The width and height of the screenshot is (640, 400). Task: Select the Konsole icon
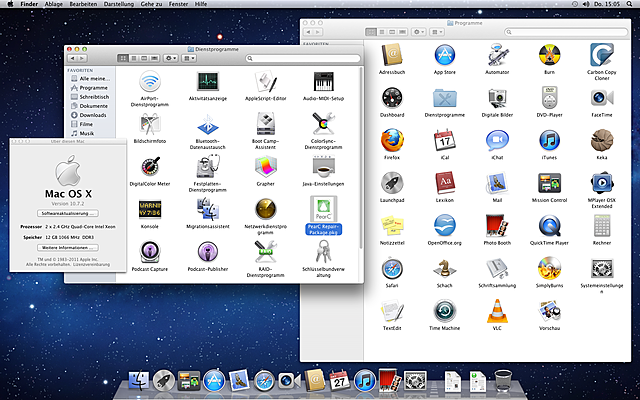click(150, 209)
